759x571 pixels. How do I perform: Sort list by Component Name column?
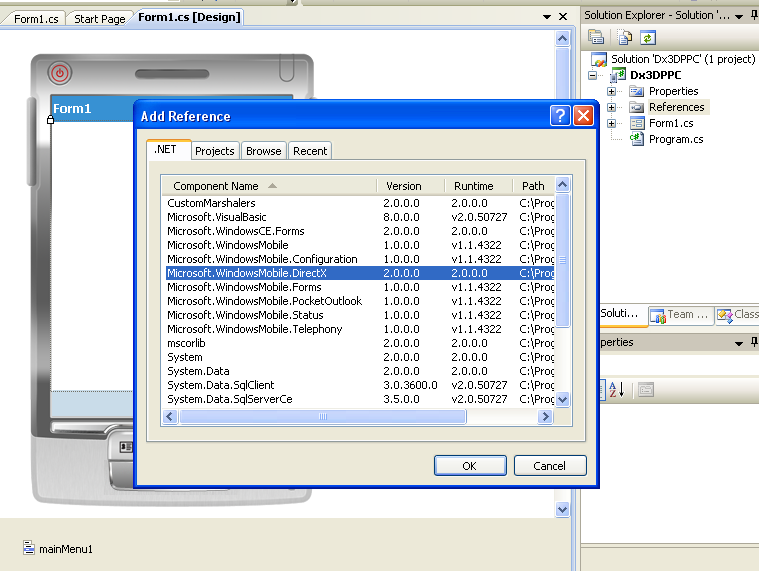[x=269, y=186]
